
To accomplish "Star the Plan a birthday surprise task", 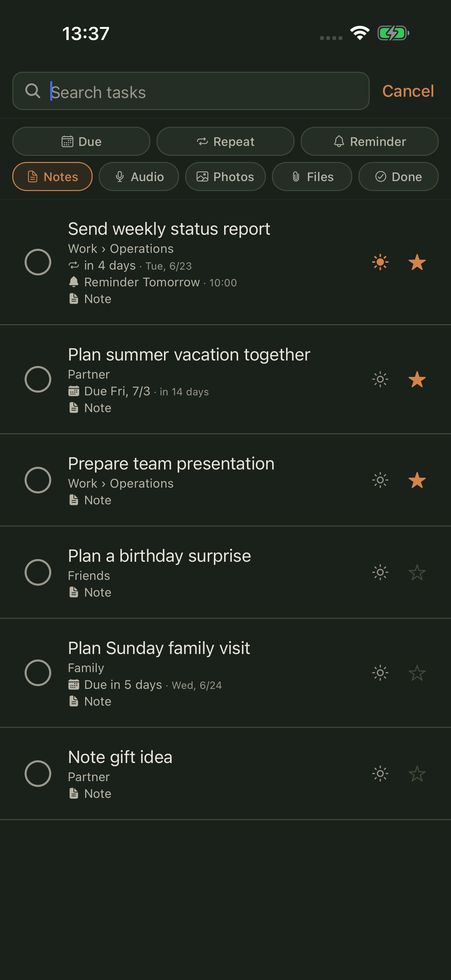I will tap(417, 572).
